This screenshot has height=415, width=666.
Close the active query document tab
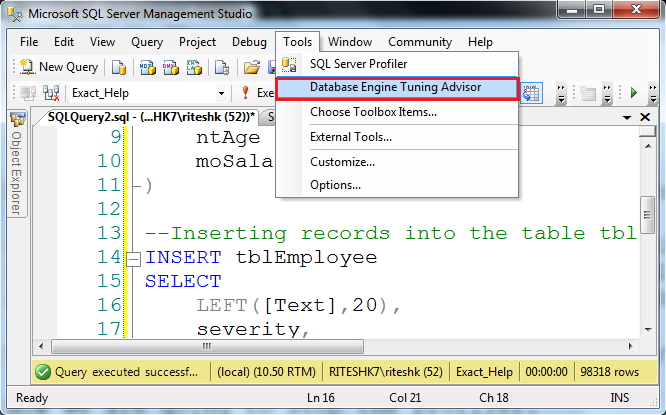pos(645,117)
